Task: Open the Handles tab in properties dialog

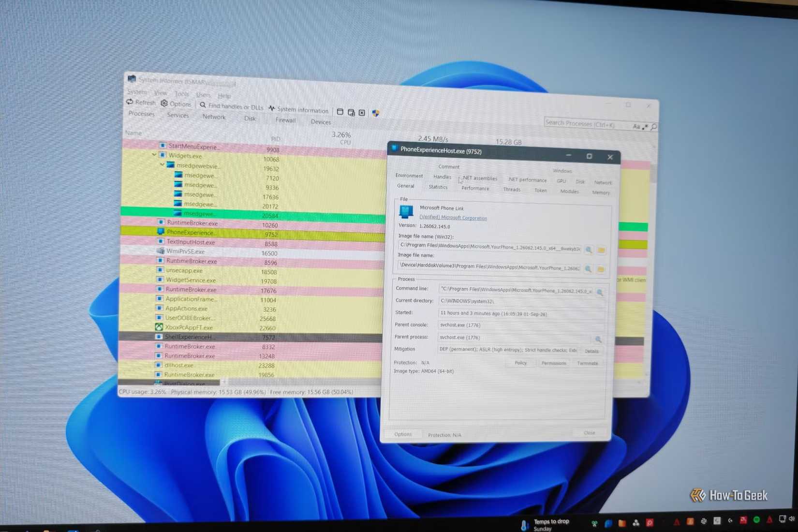Action: tap(442, 177)
